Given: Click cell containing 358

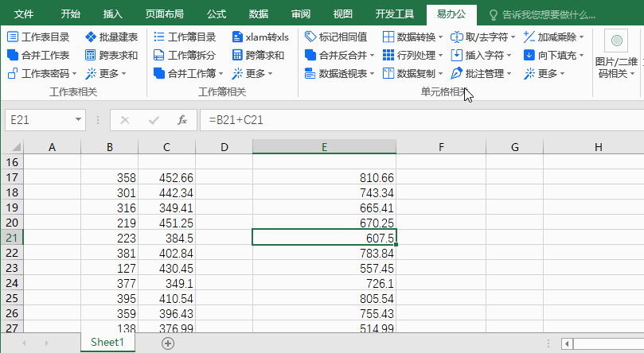Looking at the screenshot, I should point(110,177).
